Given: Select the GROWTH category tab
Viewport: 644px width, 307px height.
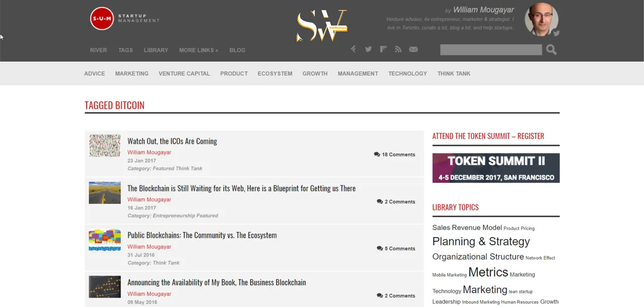Looking at the screenshot, I should coord(315,73).
